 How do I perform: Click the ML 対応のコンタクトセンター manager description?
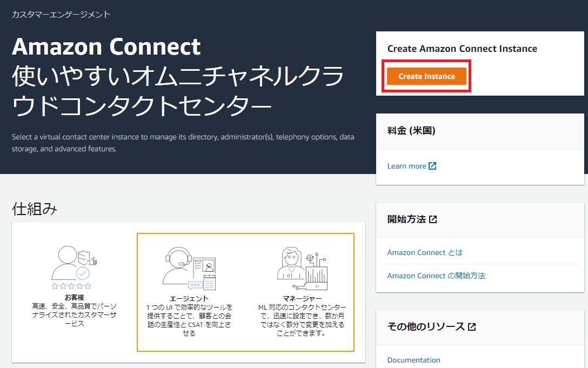302,320
